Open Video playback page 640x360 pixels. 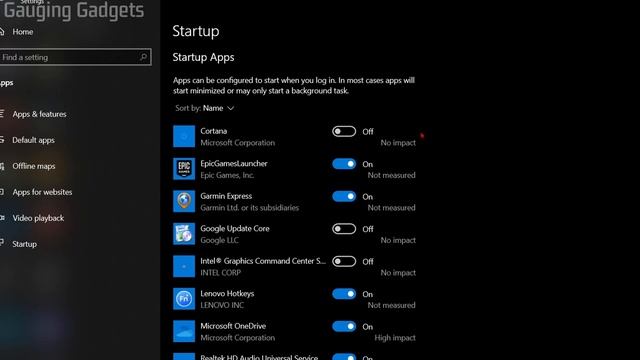[x=38, y=218]
